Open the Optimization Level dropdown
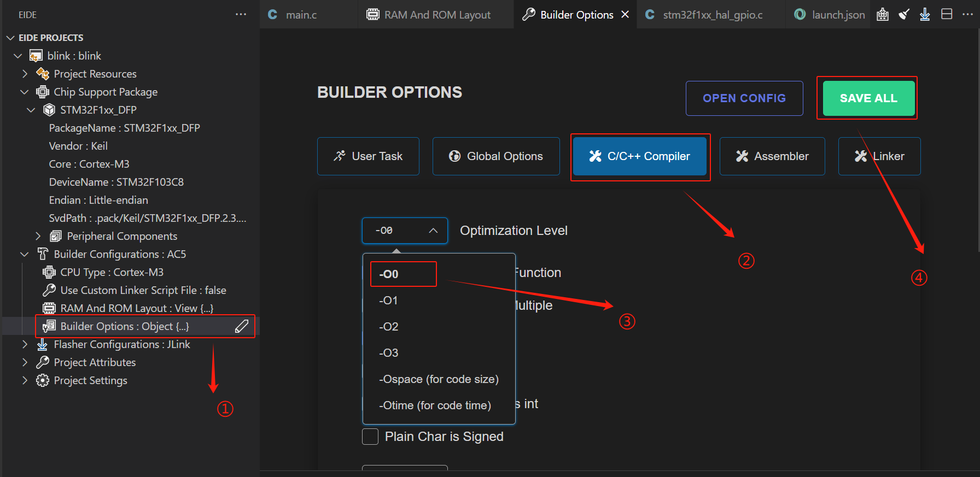This screenshot has width=980, height=477. point(405,231)
